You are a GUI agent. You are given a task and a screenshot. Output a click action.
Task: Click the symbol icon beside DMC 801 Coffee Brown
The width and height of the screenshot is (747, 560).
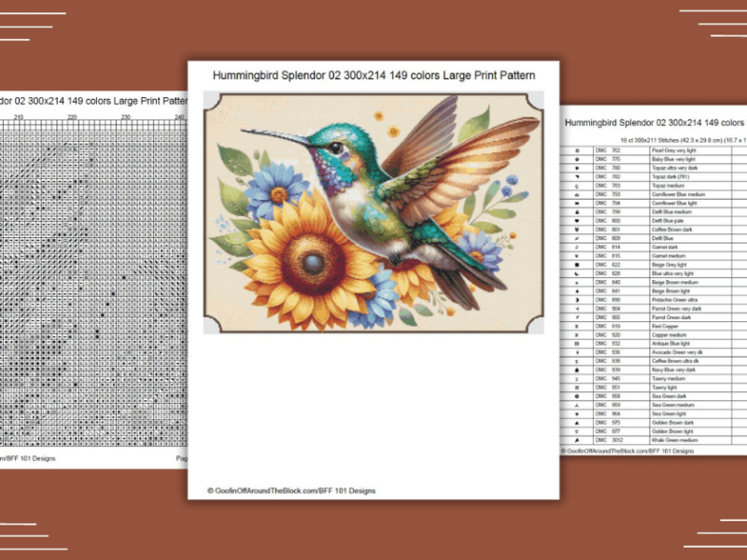point(576,229)
